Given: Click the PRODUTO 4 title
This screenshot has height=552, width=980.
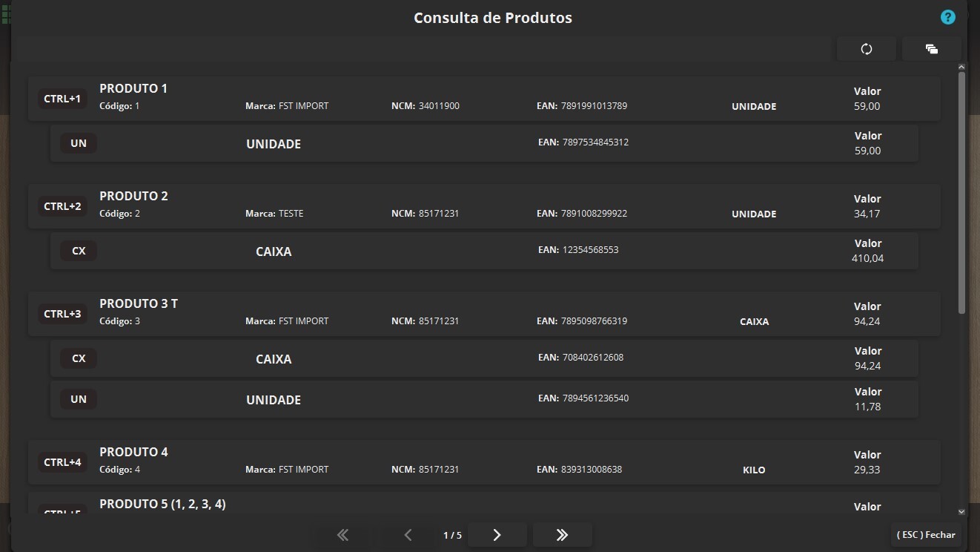Looking at the screenshot, I should pos(133,452).
